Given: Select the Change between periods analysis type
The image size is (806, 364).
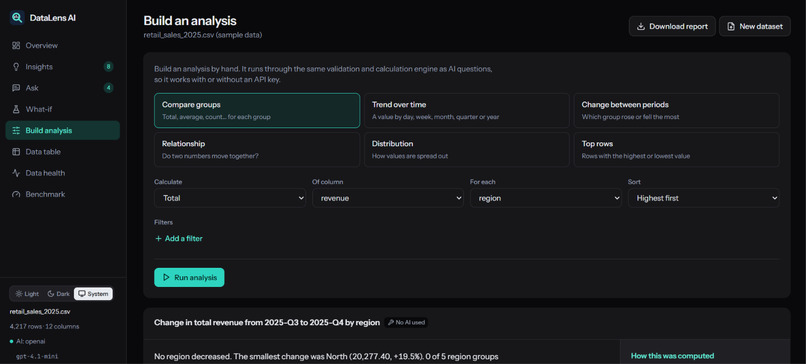Looking at the screenshot, I should pos(676,110).
